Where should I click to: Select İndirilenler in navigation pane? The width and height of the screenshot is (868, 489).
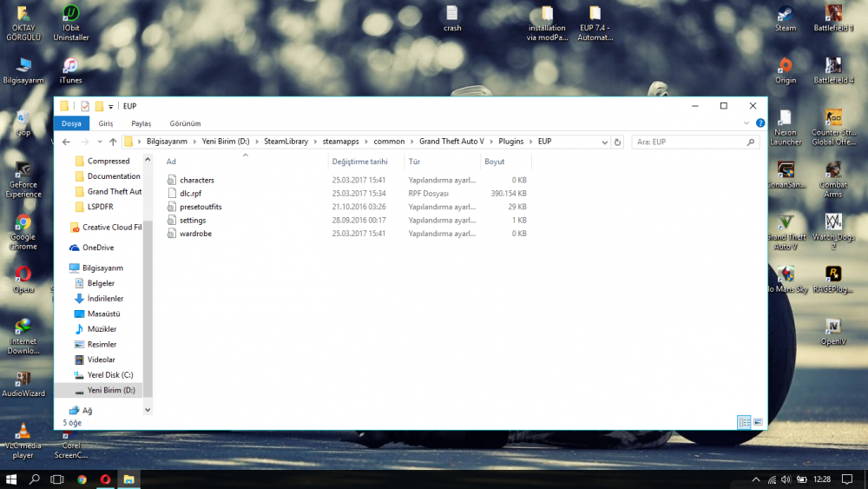pos(105,299)
